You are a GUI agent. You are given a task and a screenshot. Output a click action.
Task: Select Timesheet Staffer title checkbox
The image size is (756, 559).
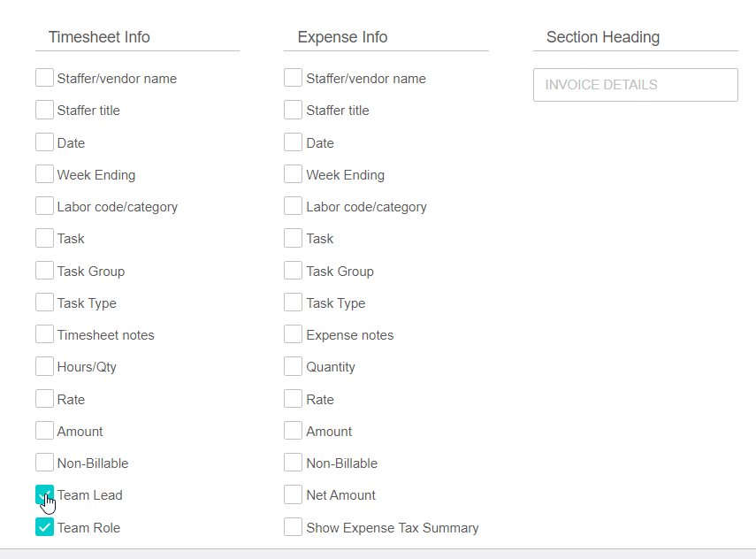point(44,110)
